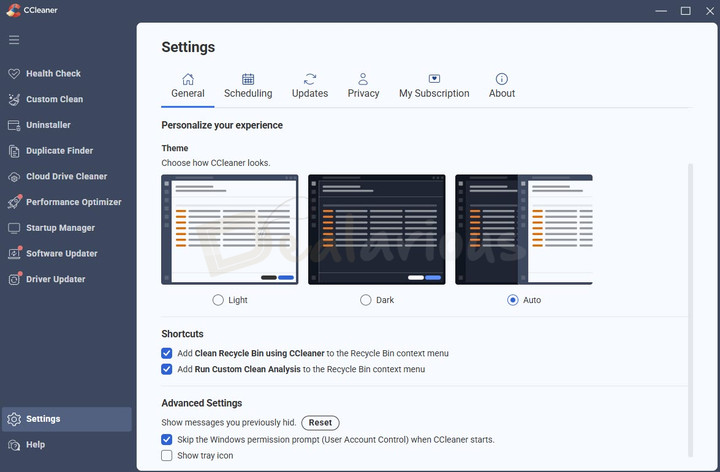Go to Uninstaller in the sidebar
720x472 pixels.
[48, 125]
